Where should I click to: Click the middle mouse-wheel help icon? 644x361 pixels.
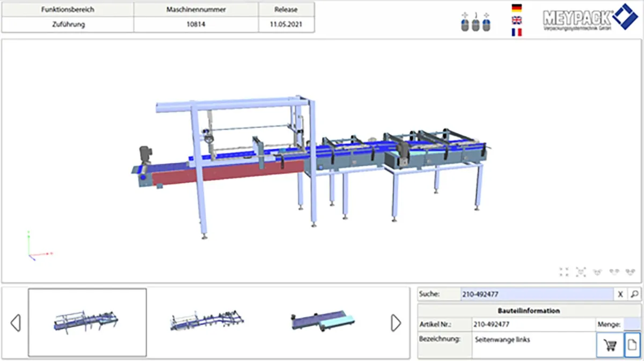tap(475, 24)
